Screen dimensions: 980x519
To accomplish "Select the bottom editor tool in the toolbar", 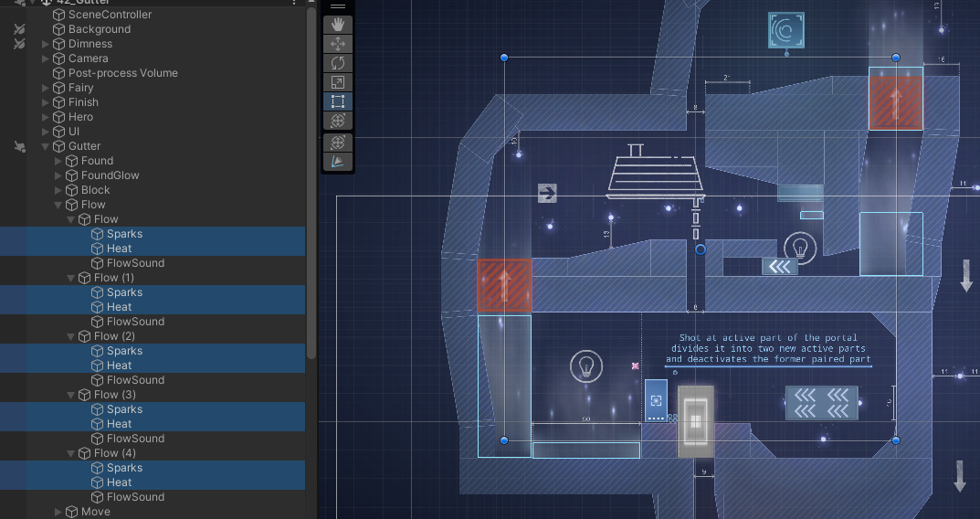I will click(x=338, y=162).
